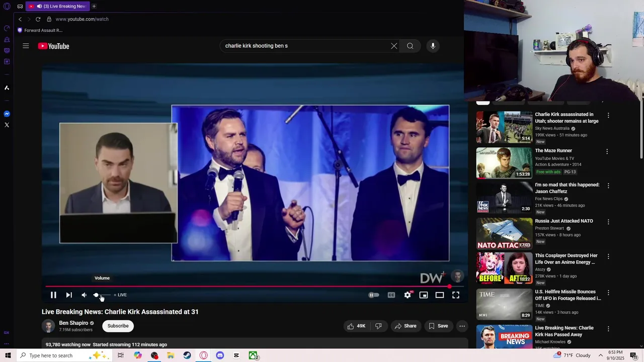Open Messenger in sidebar

coord(7,114)
